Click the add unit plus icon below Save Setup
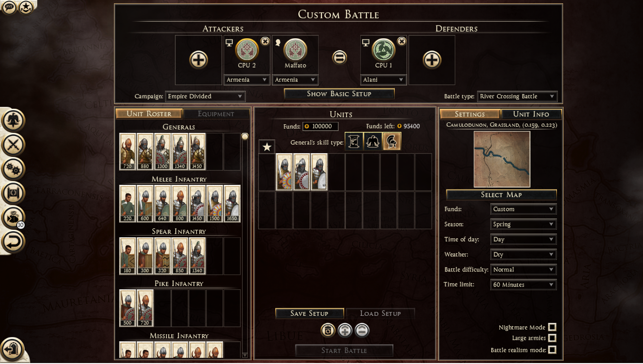This screenshot has width=643, height=364. pyautogui.click(x=345, y=330)
